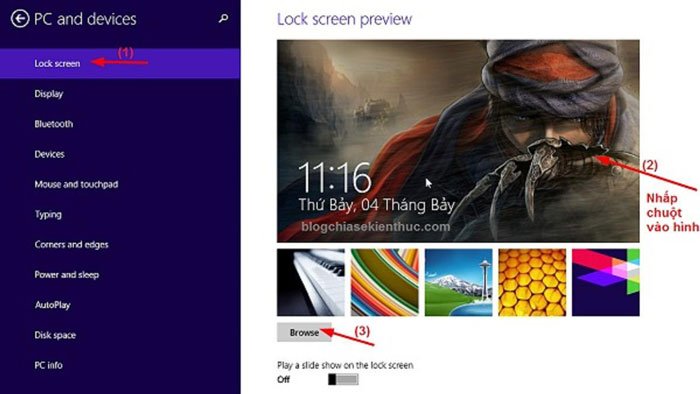This screenshot has width=700, height=394.
Task: Click the Browse button
Action: (x=304, y=332)
